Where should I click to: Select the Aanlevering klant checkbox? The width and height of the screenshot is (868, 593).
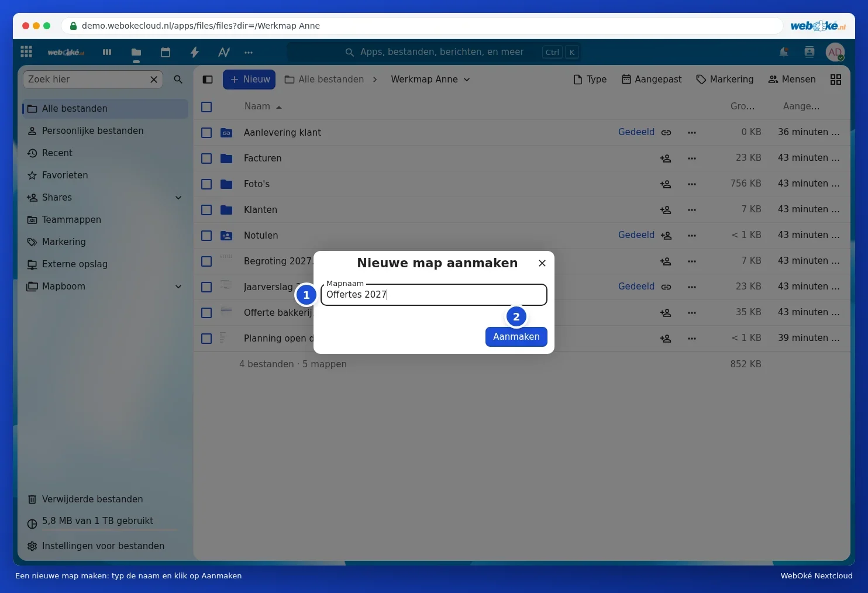click(206, 133)
